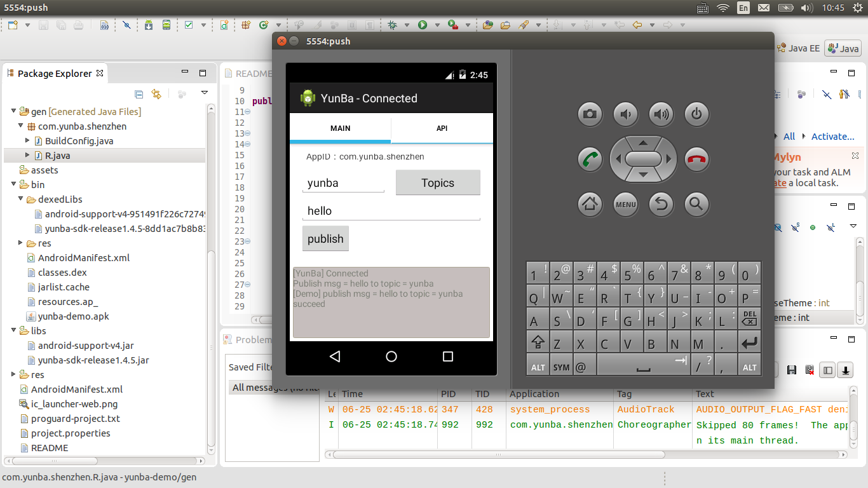Viewport: 868px width, 488px height.
Task: Click the D-pad center button
Action: 644,159
